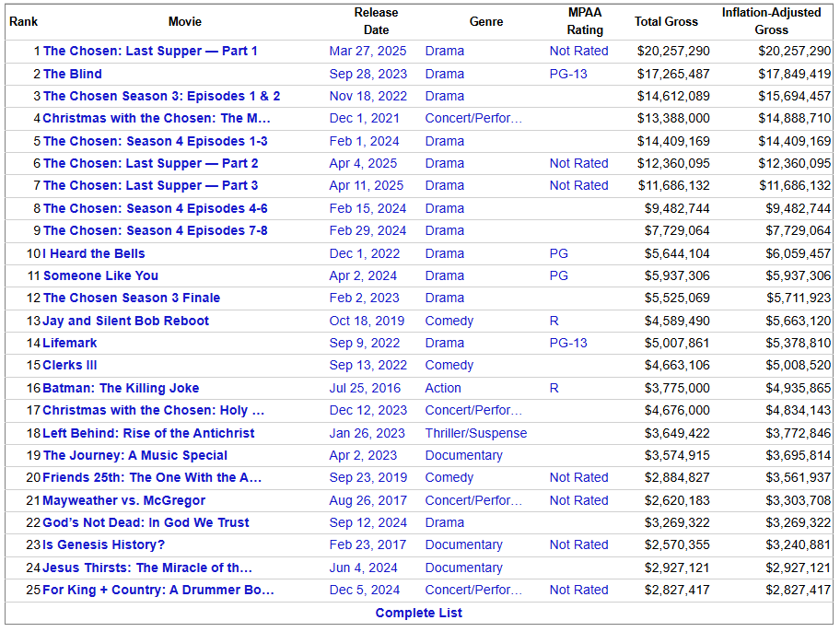Open Jesus Thirsts: The Miracle of th… link
Image resolution: width=840 pixels, height=632 pixels.
(x=147, y=568)
